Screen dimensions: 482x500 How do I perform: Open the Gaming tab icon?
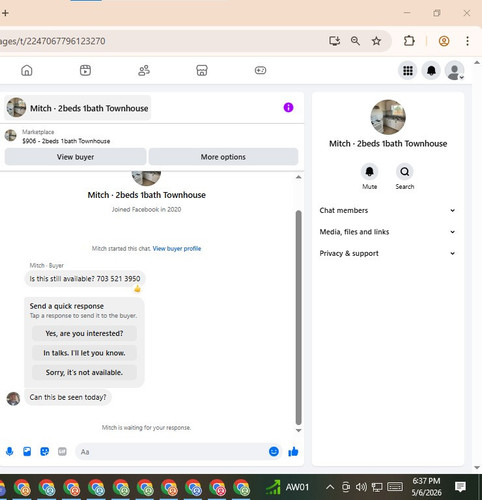point(260,70)
